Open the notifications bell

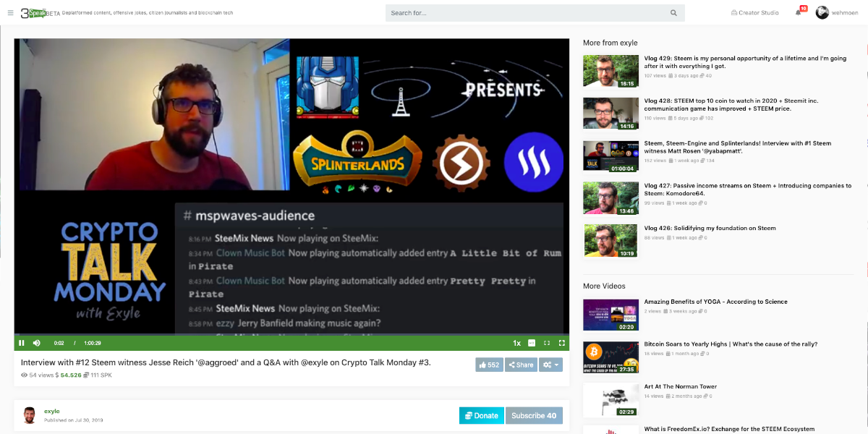pos(799,13)
